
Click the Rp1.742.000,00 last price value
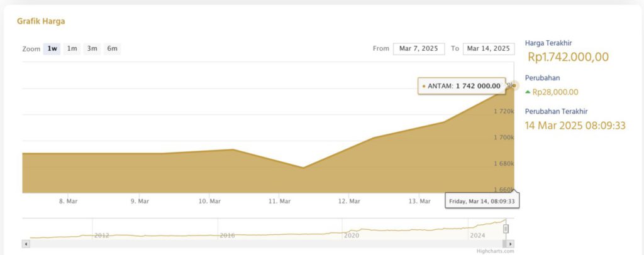coord(568,57)
